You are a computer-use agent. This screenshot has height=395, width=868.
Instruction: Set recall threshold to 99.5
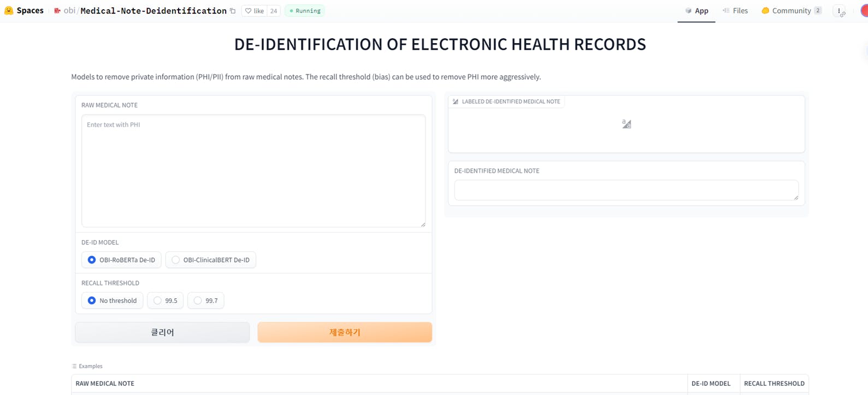tap(166, 301)
